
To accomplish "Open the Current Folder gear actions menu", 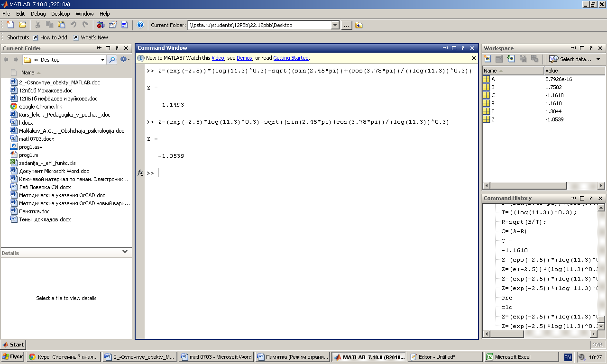I will 125,60.
